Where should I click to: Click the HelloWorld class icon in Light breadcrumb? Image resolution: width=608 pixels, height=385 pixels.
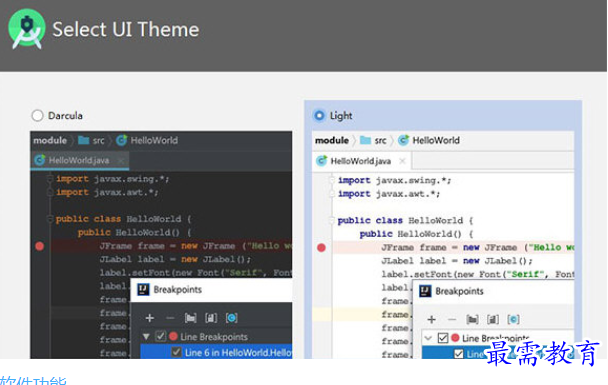coord(403,140)
